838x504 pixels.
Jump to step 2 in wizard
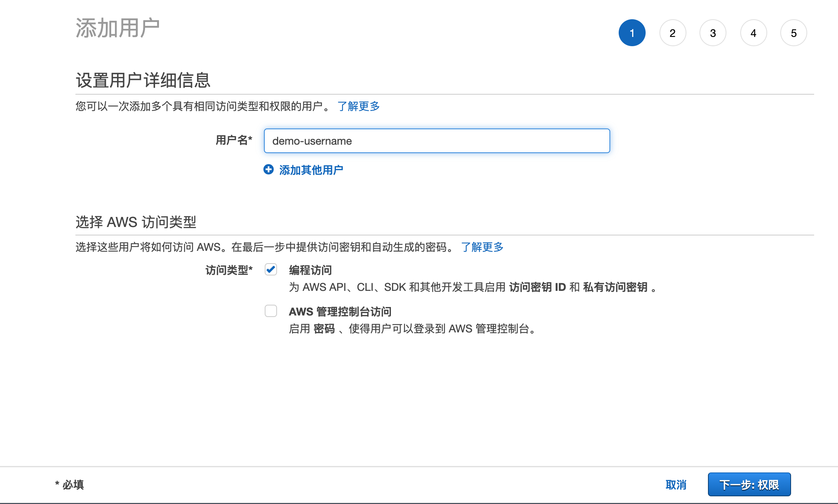coord(672,33)
